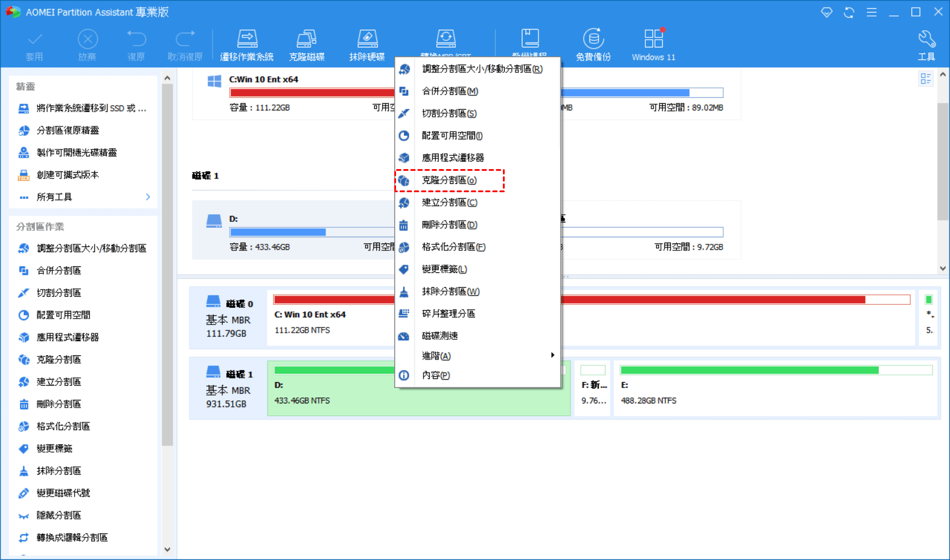Viewport: 950px width, 560px height.
Task: Click the diamond upgrade icon in title bar
Action: [826, 12]
